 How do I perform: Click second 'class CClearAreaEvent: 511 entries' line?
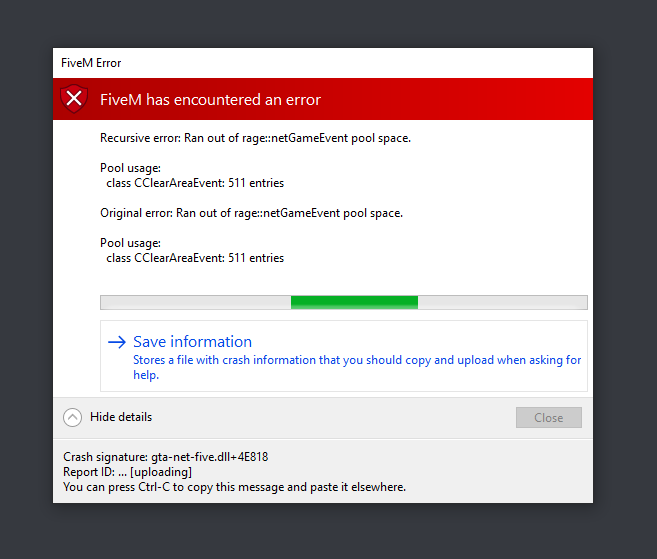195,258
